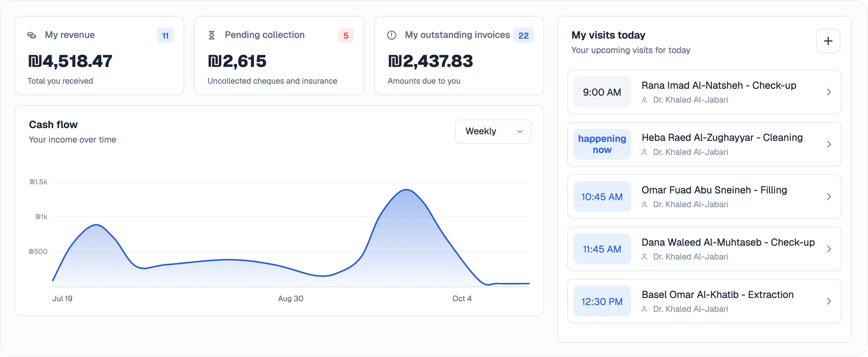868x357 pixels.
Task: Click the Uncollected cheques and insurance caption
Action: point(272,81)
